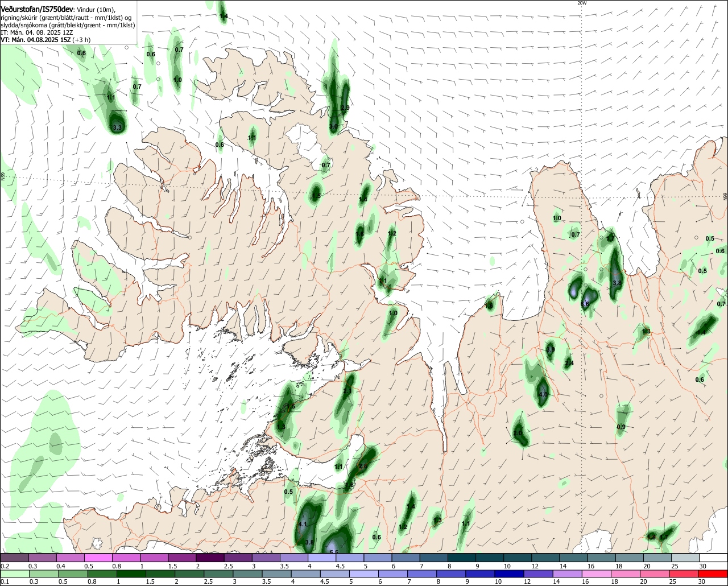
Task: Select the darkest green 1 rain swatch
Action: (x=131, y=574)
